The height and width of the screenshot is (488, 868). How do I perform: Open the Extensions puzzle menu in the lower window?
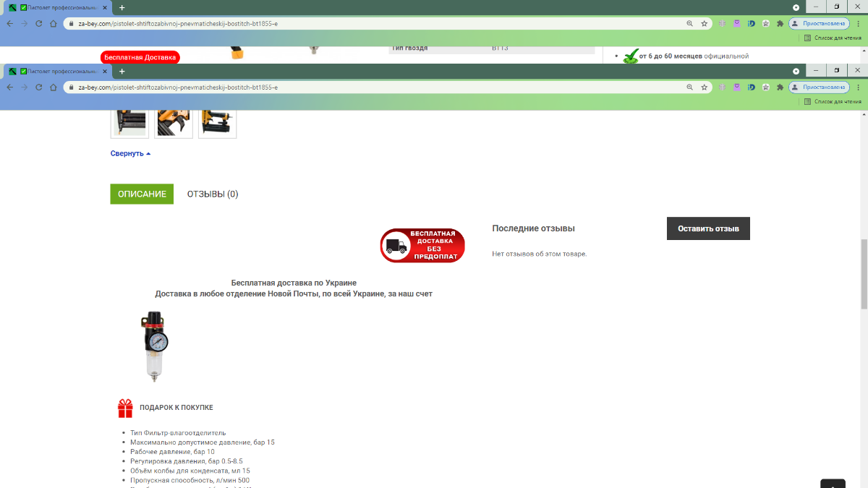click(x=780, y=87)
